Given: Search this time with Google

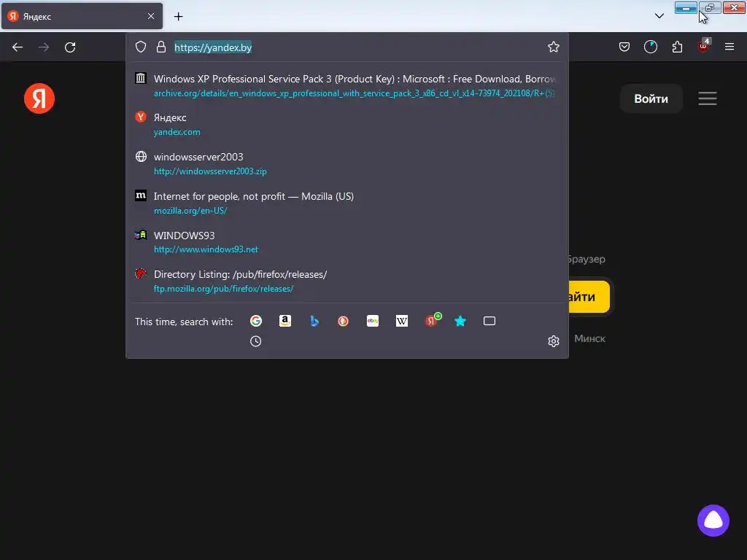Looking at the screenshot, I should [256, 321].
